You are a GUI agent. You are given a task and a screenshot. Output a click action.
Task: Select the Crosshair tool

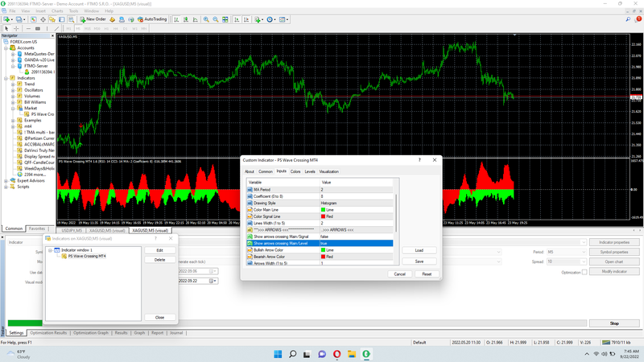click(16, 28)
